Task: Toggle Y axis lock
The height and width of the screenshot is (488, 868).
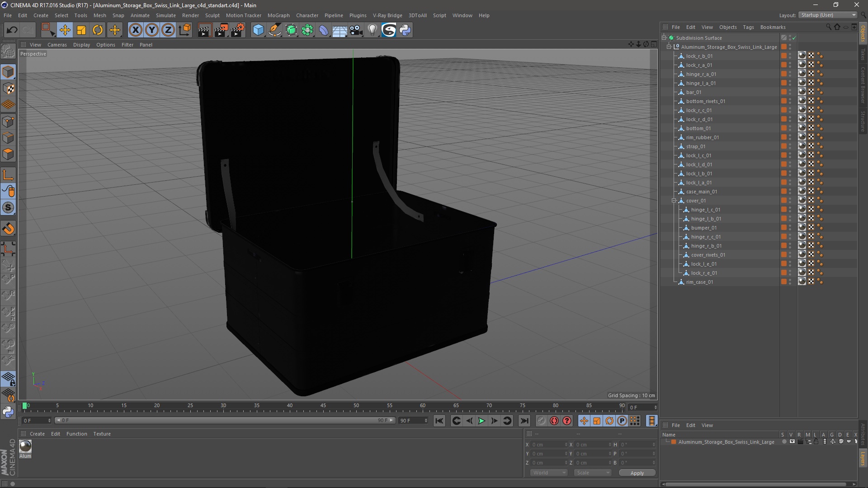Action: point(152,30)
